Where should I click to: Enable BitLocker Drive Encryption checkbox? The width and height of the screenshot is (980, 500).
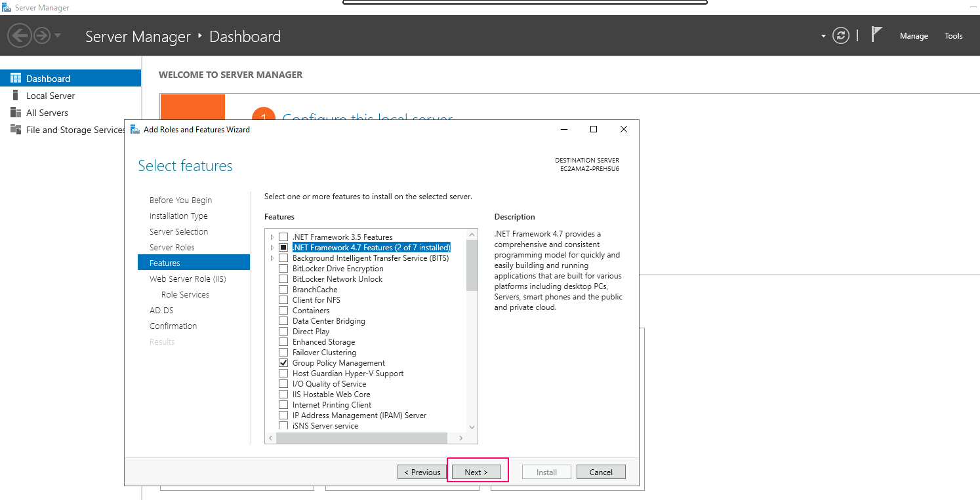(x=283, y=268)
